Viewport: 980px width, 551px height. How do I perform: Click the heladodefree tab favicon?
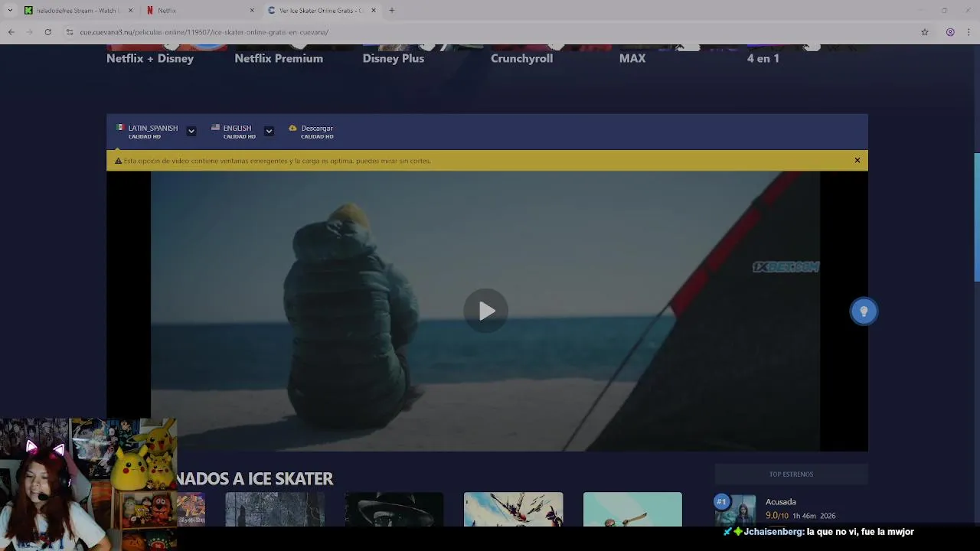(28, 11)
